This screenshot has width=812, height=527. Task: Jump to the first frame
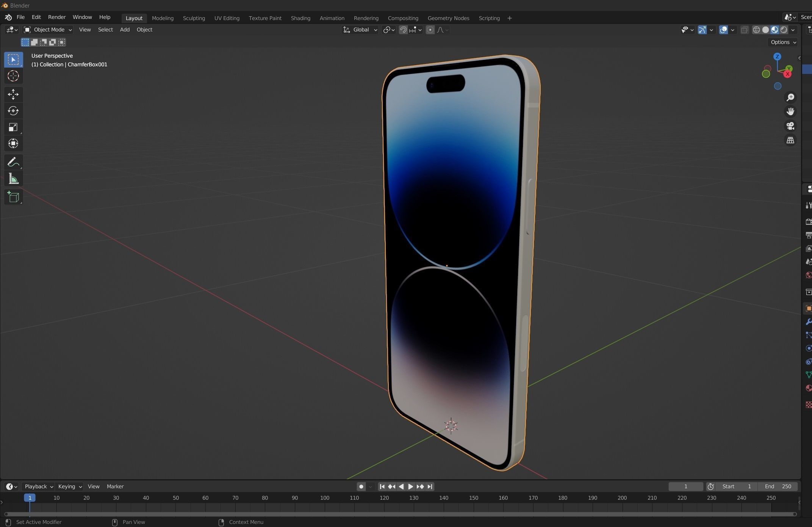(x=382, y=486)
